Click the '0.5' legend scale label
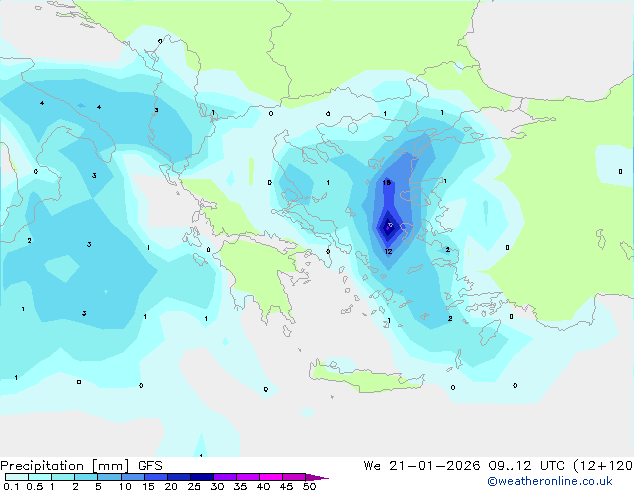634x490 pixels. 35,486
